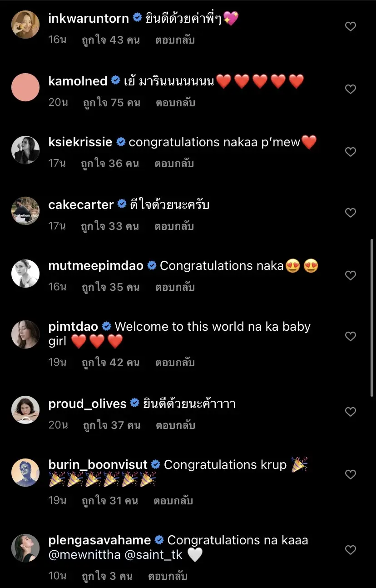Like kamolned's comment with the heart
The width and height of the screenshot is (376, 588).
(351, 90)
